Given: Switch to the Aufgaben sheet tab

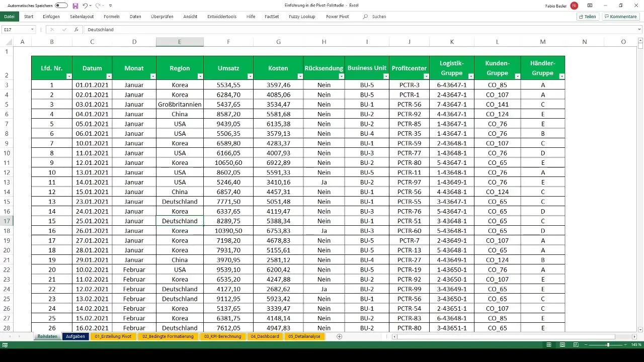Looking at the screenshot, I should pos(75,336).
